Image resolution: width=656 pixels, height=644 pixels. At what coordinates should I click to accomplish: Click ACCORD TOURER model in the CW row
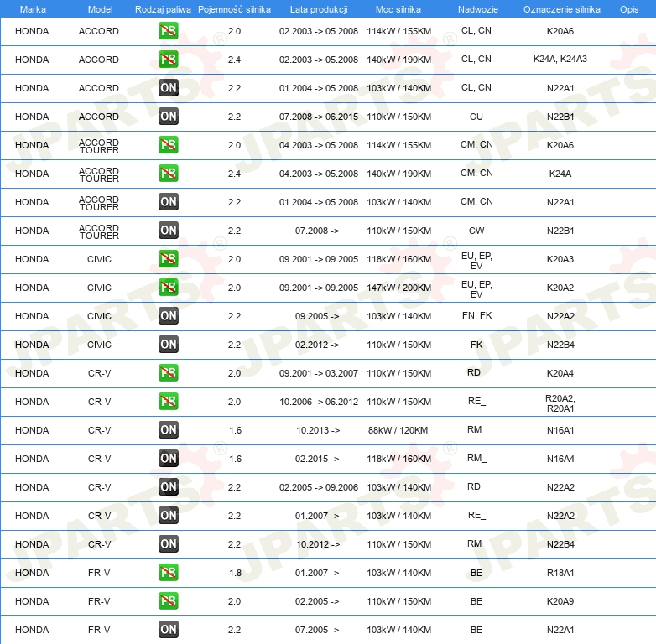(99, 231)
